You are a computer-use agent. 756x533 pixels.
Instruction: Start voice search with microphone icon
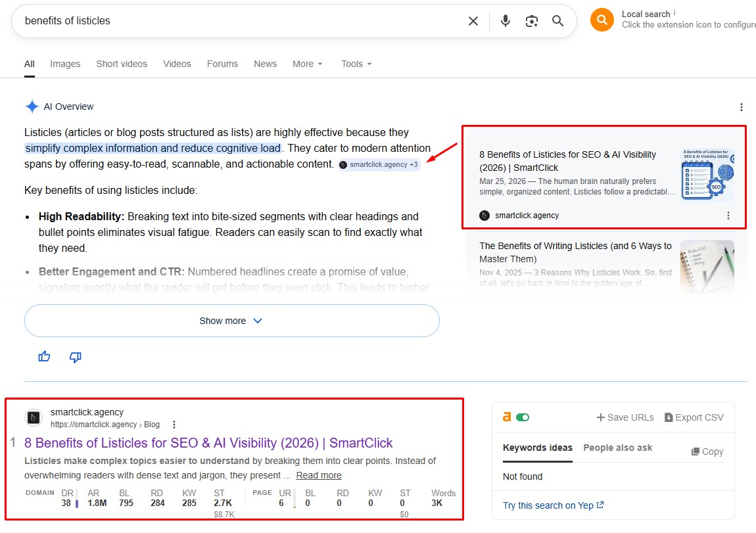point(506,21)
